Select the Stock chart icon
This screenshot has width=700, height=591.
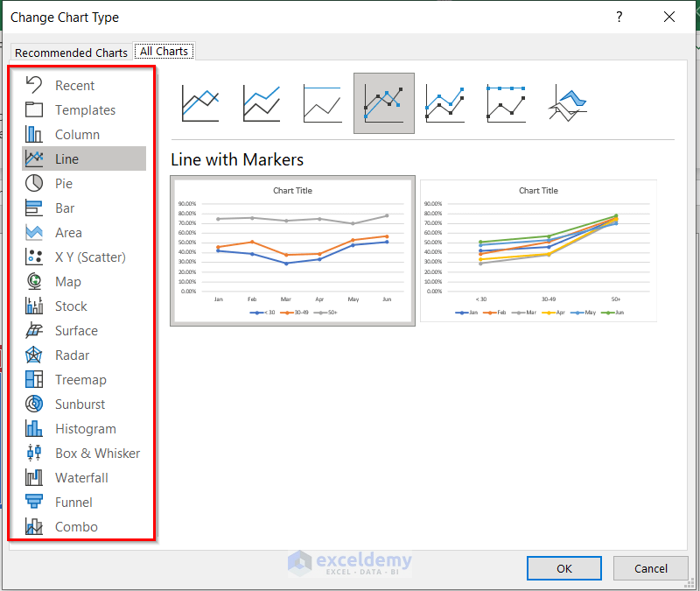point(34,306)
